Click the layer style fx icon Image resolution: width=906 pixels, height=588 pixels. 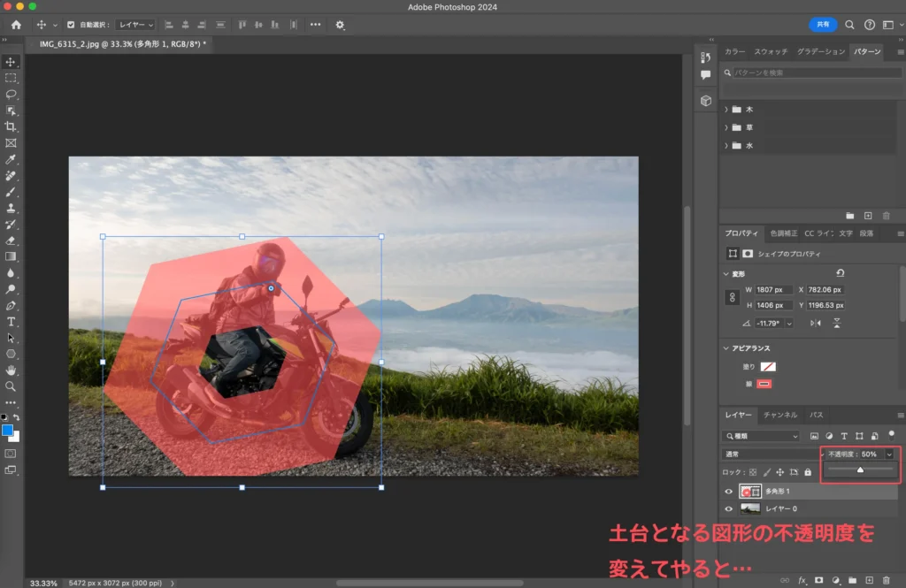(802, 580)
